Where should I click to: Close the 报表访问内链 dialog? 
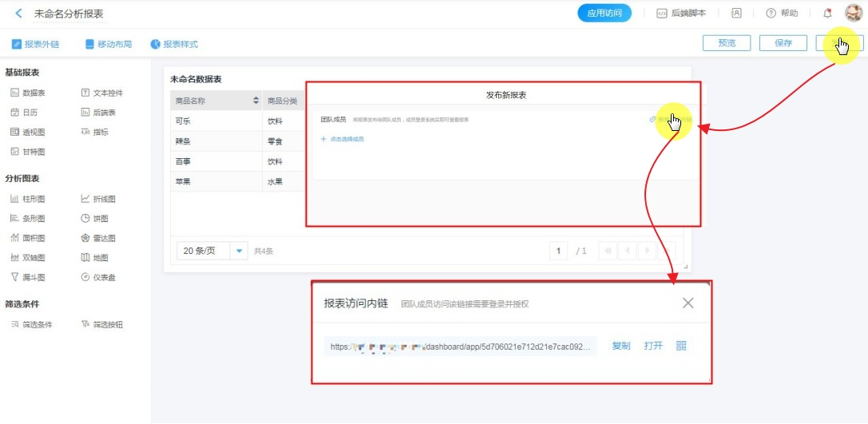[688, 303]
